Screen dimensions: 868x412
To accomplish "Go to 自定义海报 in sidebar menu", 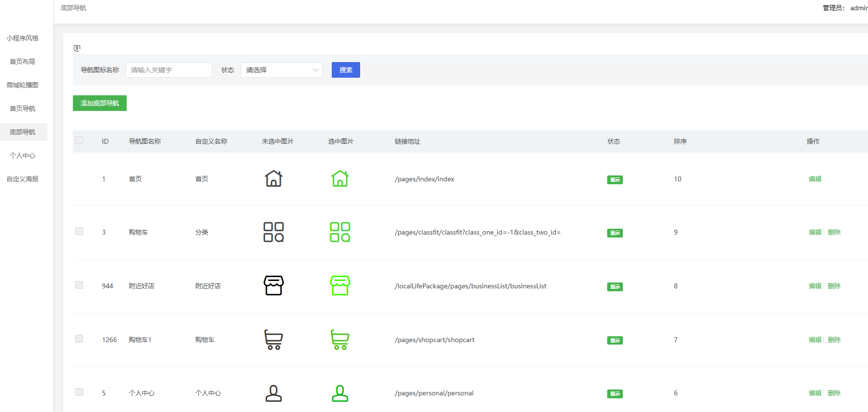I will coord(23,179).
